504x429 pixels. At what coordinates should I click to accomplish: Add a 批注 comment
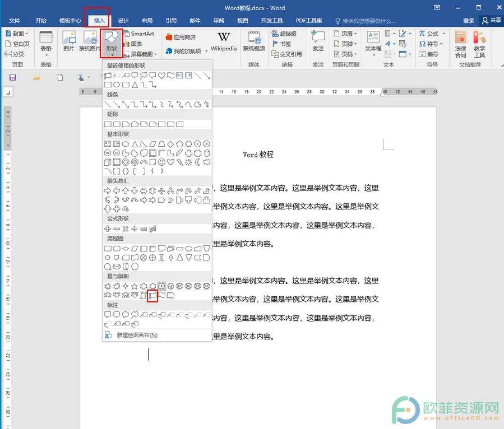click(318, 41)
